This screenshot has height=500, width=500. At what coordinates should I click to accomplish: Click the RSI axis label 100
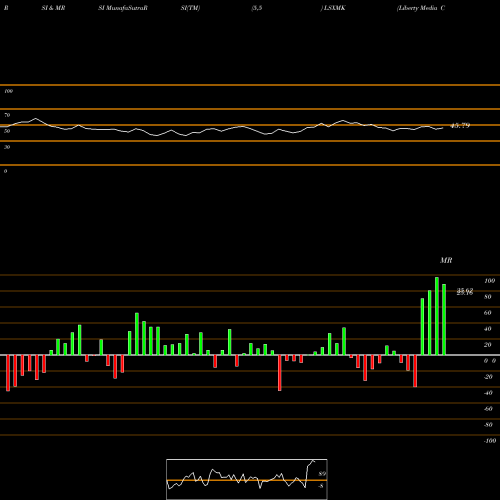tap(8, 91)
